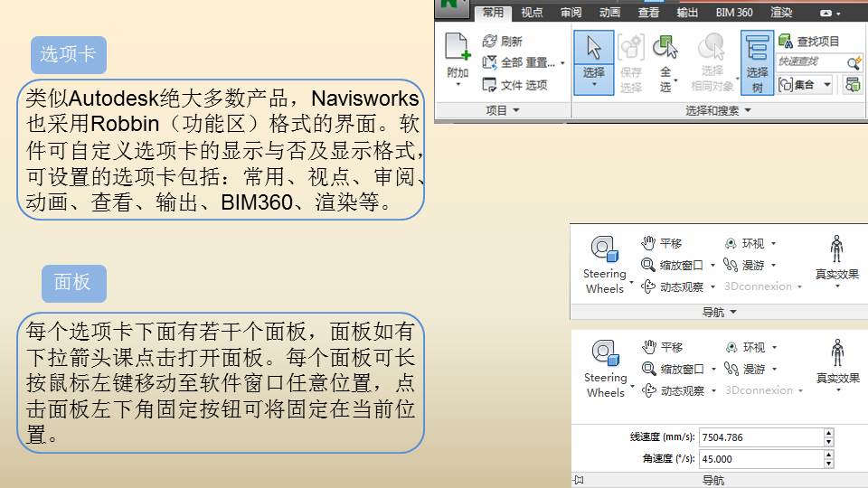Increase 线速度 with the up spinner arrow
Viewport: 868px width, 488px height.
[829, 433]
